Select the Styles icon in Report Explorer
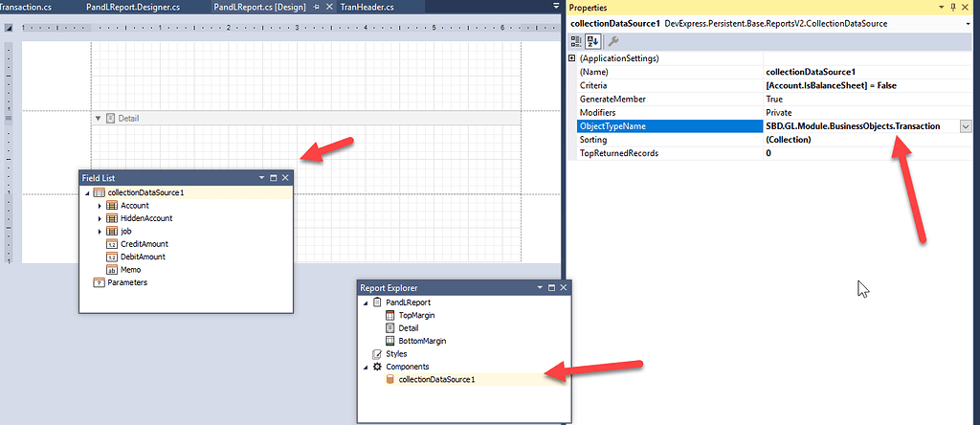The height and width of the screenshot is (425, 980). pyautogui.click(x=377, y=353)
